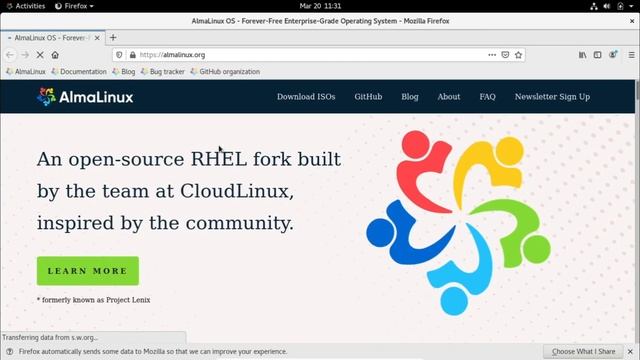The image size is (640, 360).
Task: Click the AlmaLinux logo in the header
Action: 85,97
